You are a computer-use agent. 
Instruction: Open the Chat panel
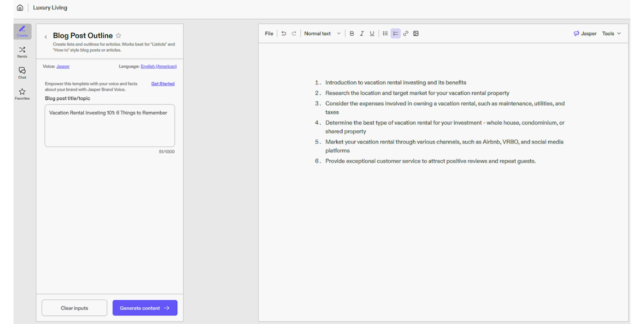pos(22,73)
